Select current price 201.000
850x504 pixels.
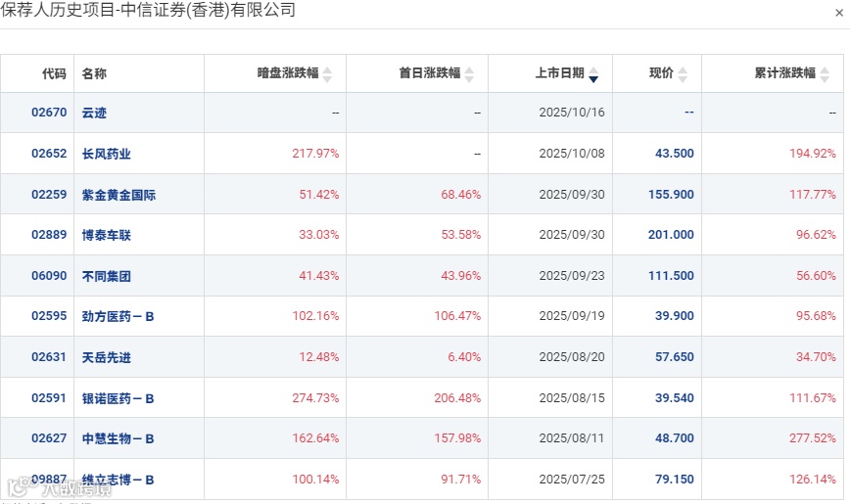671,235
